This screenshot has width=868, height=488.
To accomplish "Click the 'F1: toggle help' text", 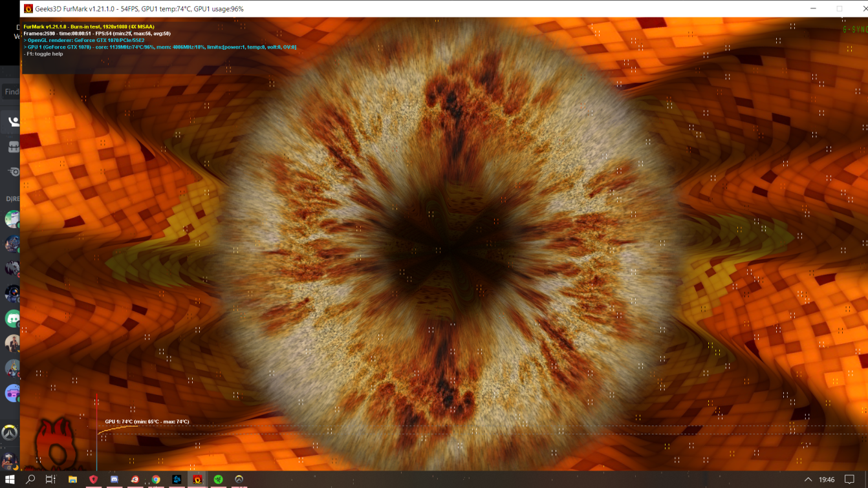I will 43,54.
